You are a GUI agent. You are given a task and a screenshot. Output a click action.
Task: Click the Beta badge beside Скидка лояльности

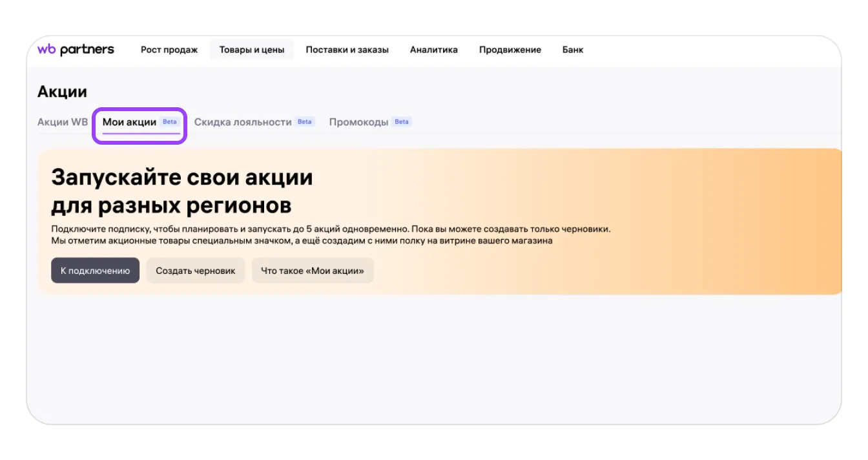tap(304, 122)
